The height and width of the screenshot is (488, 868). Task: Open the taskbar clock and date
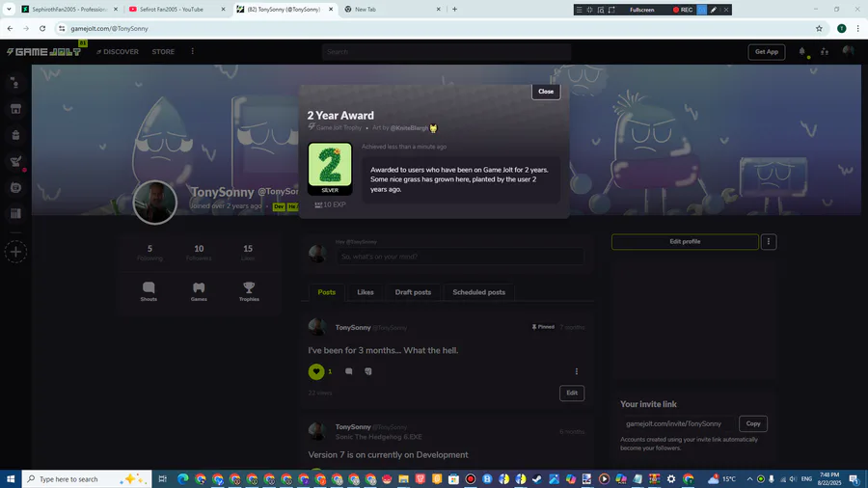point(829,479)
